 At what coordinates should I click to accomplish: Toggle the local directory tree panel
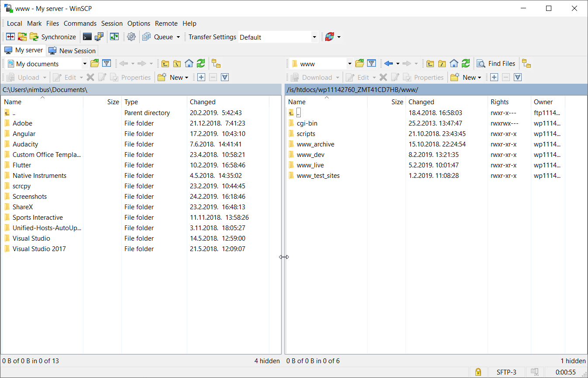click(216, 64)
